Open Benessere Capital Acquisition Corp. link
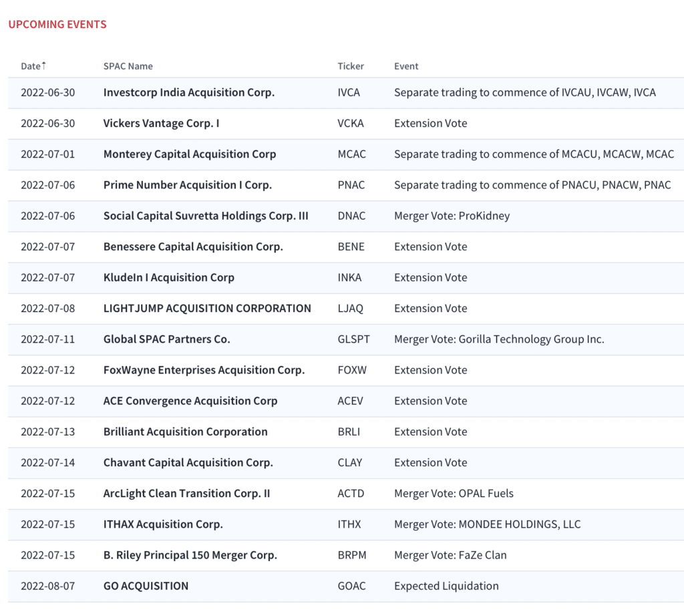Image resolution: width=684 pixels, height=616 pixels. tap(193, 247)
